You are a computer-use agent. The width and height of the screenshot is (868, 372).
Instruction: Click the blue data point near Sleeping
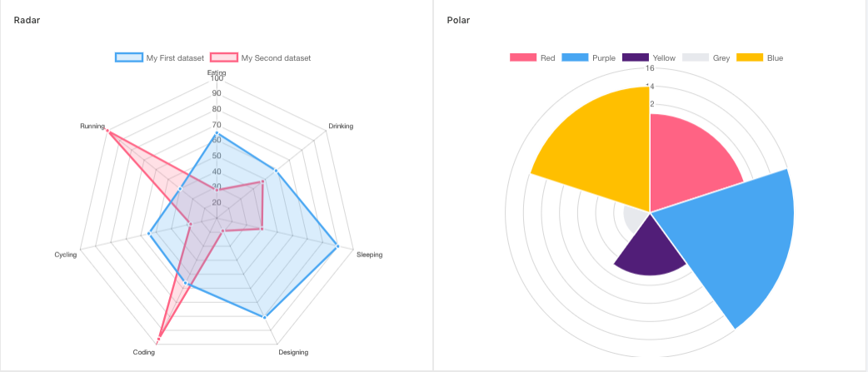click(337, 246)
